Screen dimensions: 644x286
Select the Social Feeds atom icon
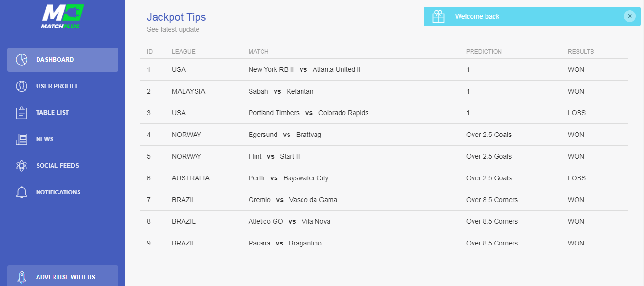click(x=22, y=166)
